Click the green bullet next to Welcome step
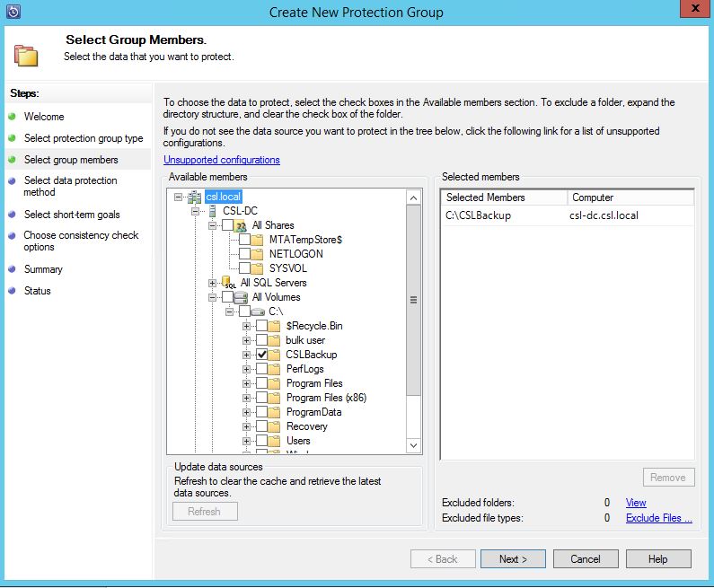Viewport: 714px width, 588px height. [13, 117]
